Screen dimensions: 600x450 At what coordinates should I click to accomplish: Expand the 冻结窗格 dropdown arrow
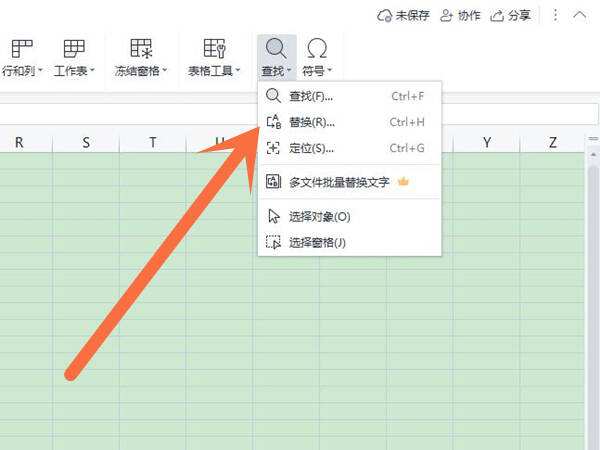click(x=165, y=70)
